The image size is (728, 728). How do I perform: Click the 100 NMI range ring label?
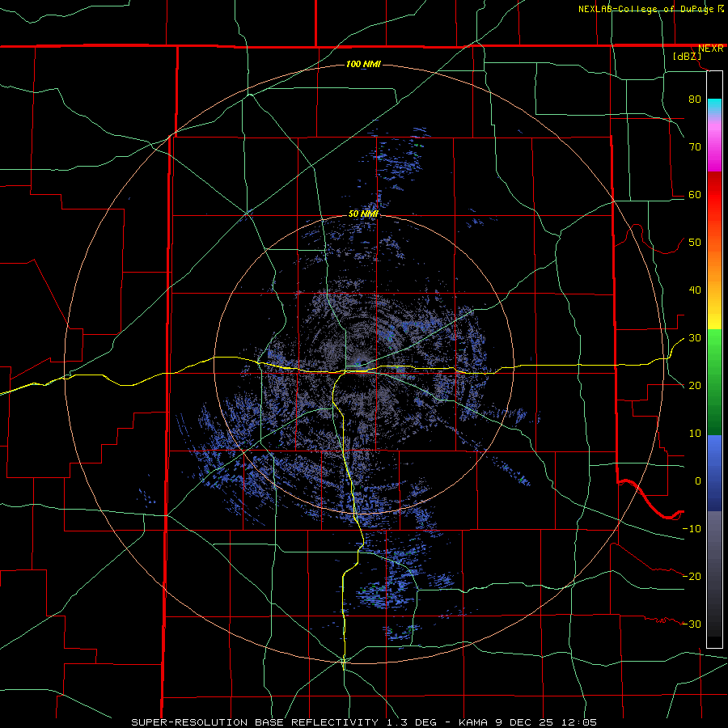tap(363, 64)
